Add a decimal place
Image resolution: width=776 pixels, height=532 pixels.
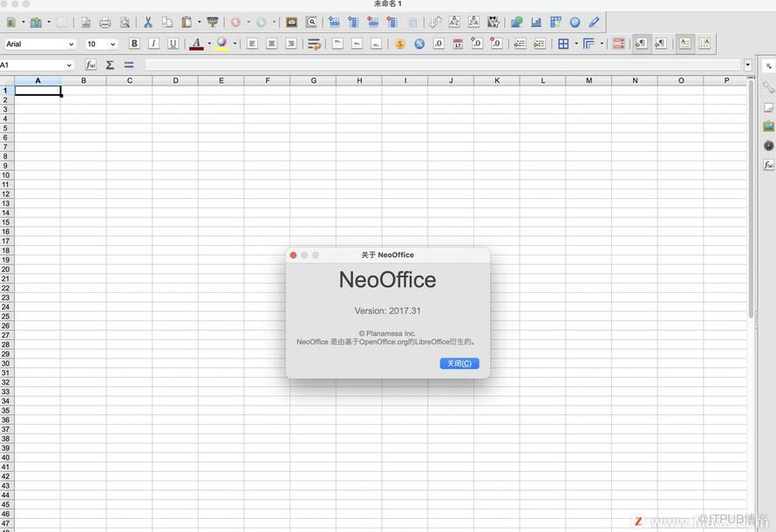tap(477, 44)
